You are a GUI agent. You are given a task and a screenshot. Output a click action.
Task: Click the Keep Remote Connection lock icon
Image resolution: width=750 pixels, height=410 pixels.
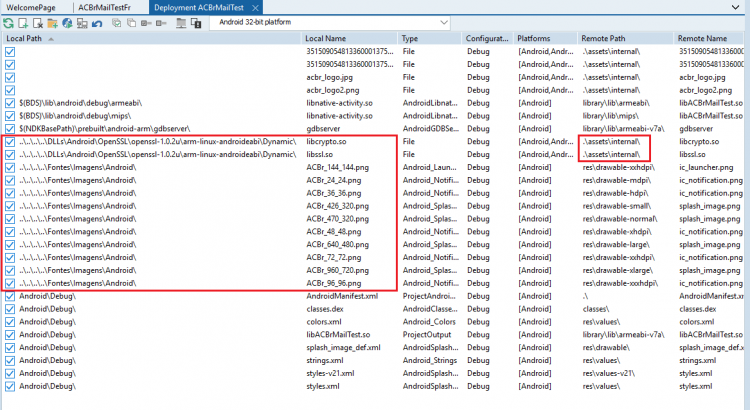[196, 23]
